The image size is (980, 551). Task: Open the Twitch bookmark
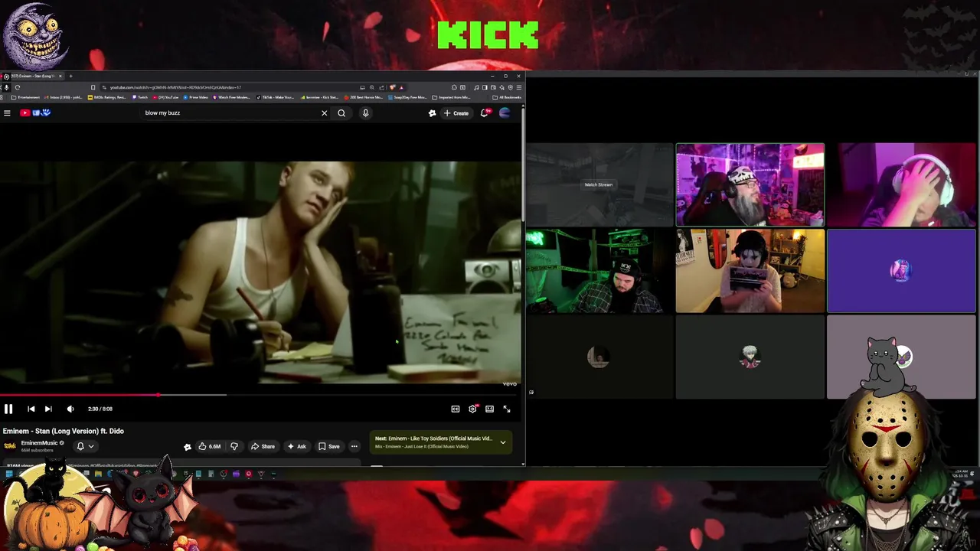pos(141,97)
